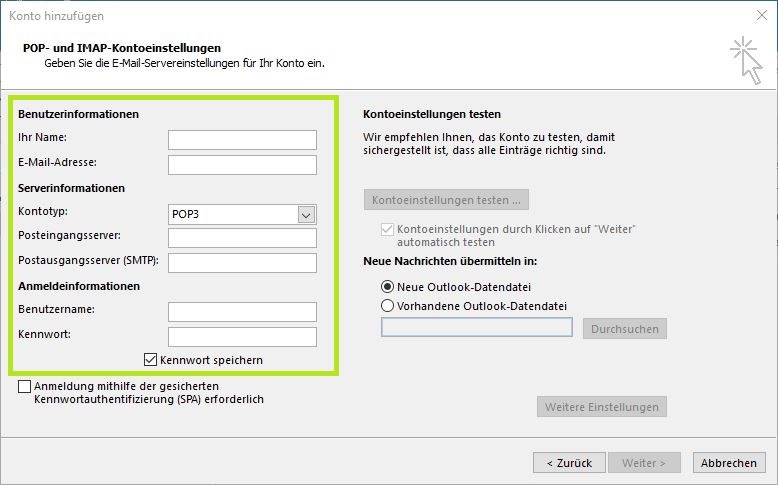Click 'Neue Nachrichten übermitteln in:' label

450,261
